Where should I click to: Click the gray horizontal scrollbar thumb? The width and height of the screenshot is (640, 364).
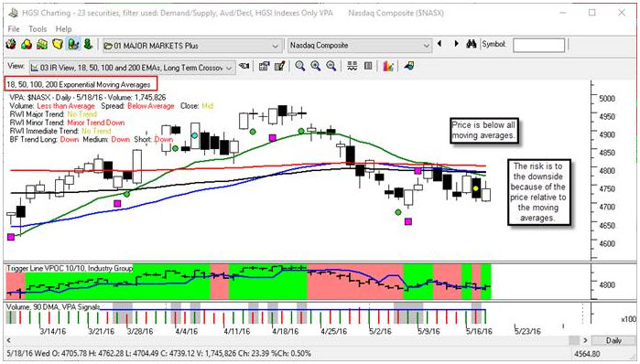574,340
